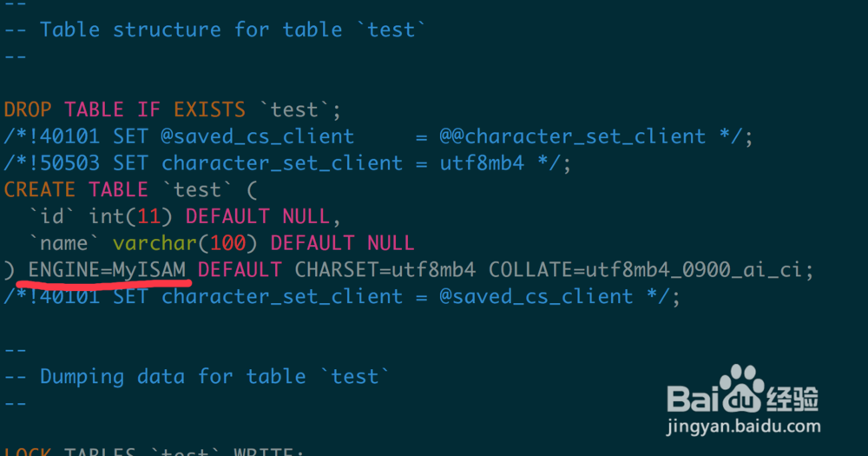
Task: Click the underlined ENGINE=MyISAM text
Action: pos(108,270)
